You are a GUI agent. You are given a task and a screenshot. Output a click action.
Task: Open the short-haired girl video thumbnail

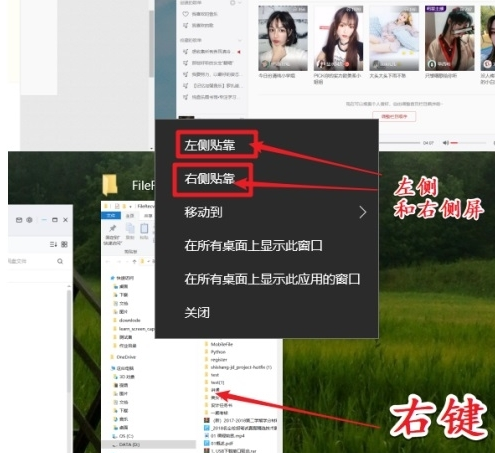pyautogui.click(x=283, y=38)
